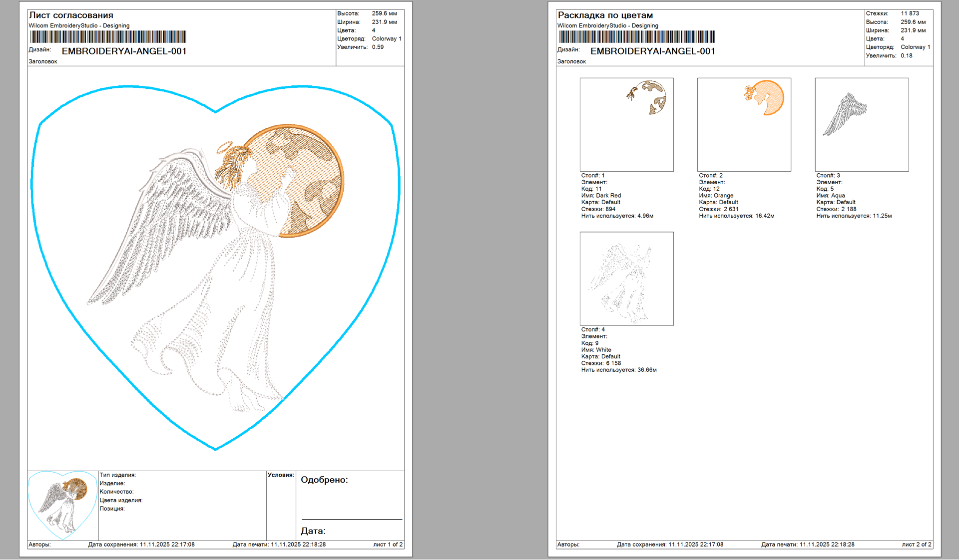Click the Stop 2 Orange thumbnail
959x560 pixels.
(744, 124)
